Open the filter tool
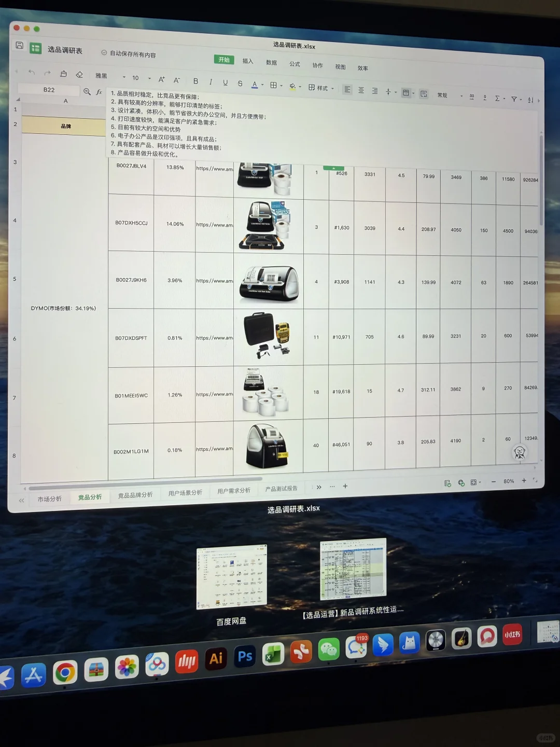 coord(513,98)
